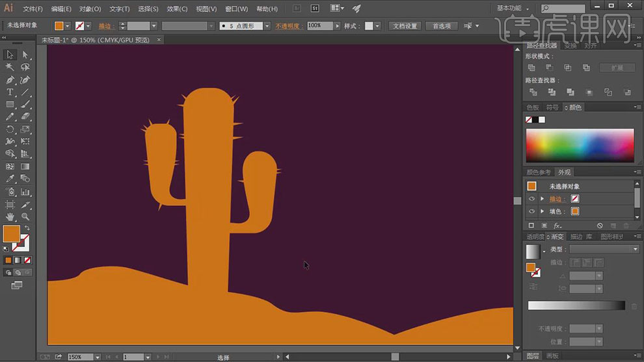
Task: Select the Pen tool in the toolbox
Action: pos(10,80)
